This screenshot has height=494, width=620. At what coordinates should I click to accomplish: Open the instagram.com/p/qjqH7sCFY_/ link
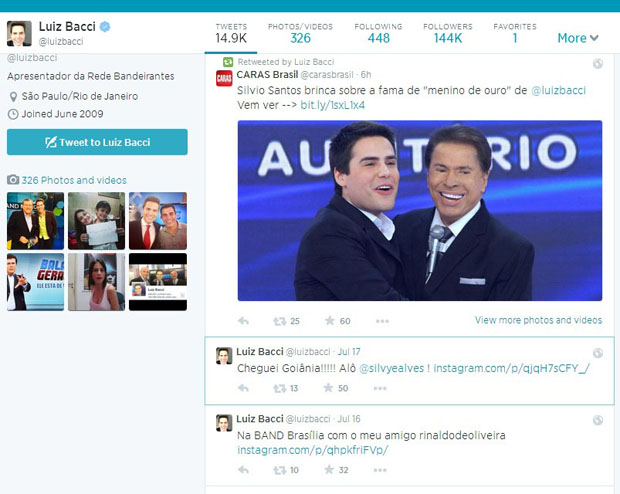(x=511, y=368)
